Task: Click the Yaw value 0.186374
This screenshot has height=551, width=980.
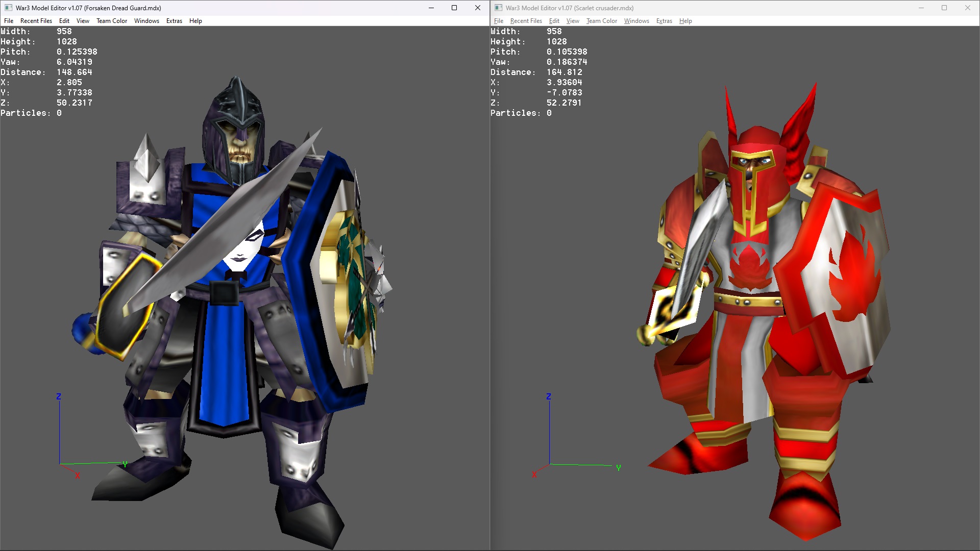Action: click(567, 62)
